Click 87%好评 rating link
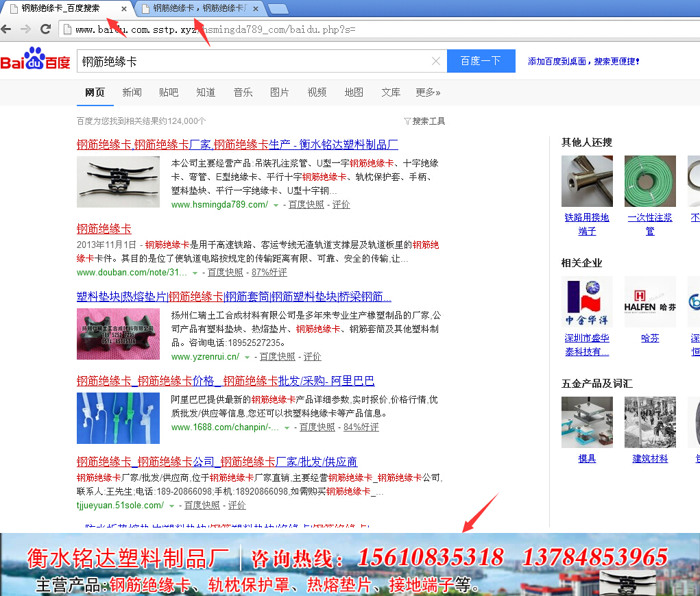 pos(269,272)
